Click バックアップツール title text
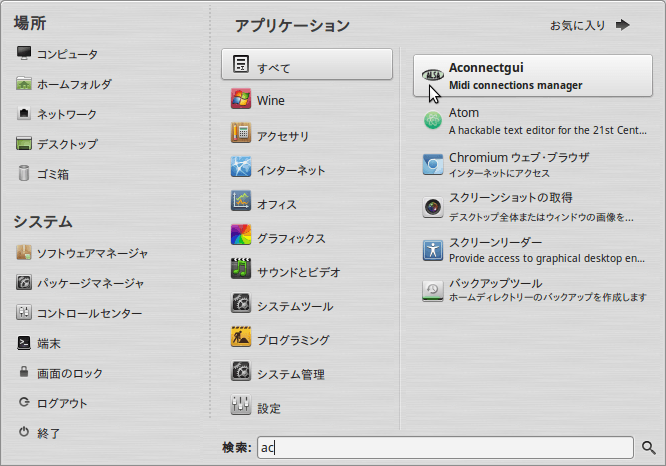666x466 pixels. click(x=496, y=283)
